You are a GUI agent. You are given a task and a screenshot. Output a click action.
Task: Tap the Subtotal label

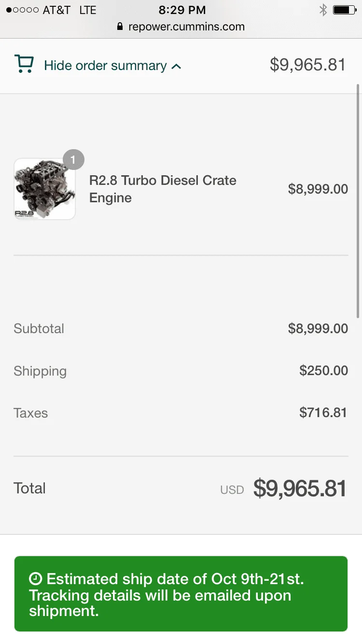39,329
